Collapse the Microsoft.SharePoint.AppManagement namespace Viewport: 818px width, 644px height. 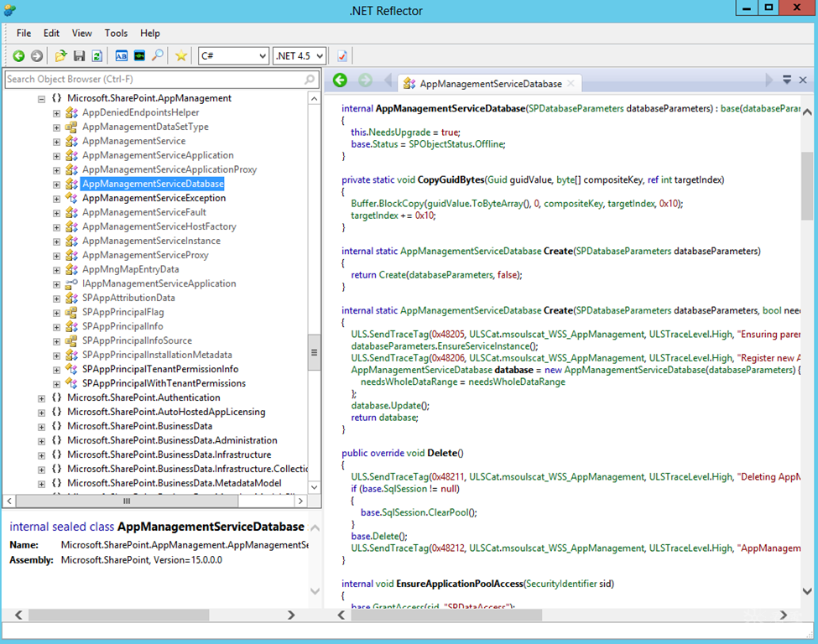(x=41, y=99)
